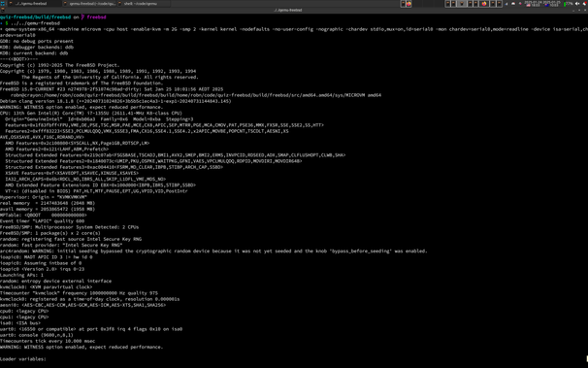The image size is (588, 368).
Task: Click the 'uart0: console (9600,n,8,1)' line
Action: (37, 335)
